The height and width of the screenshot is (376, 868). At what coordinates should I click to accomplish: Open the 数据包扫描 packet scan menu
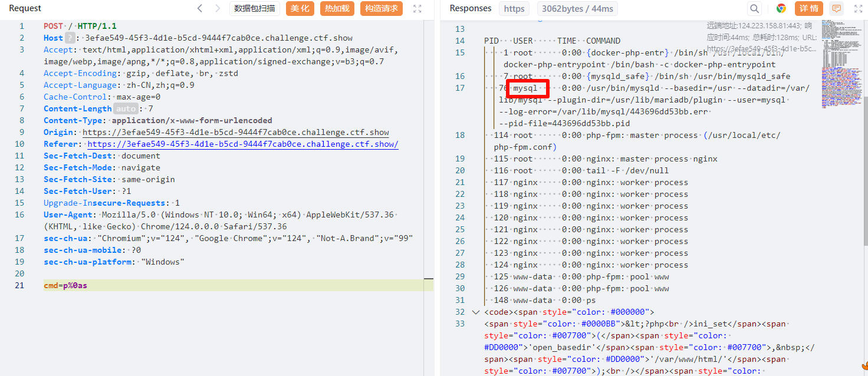pos(254,8)
